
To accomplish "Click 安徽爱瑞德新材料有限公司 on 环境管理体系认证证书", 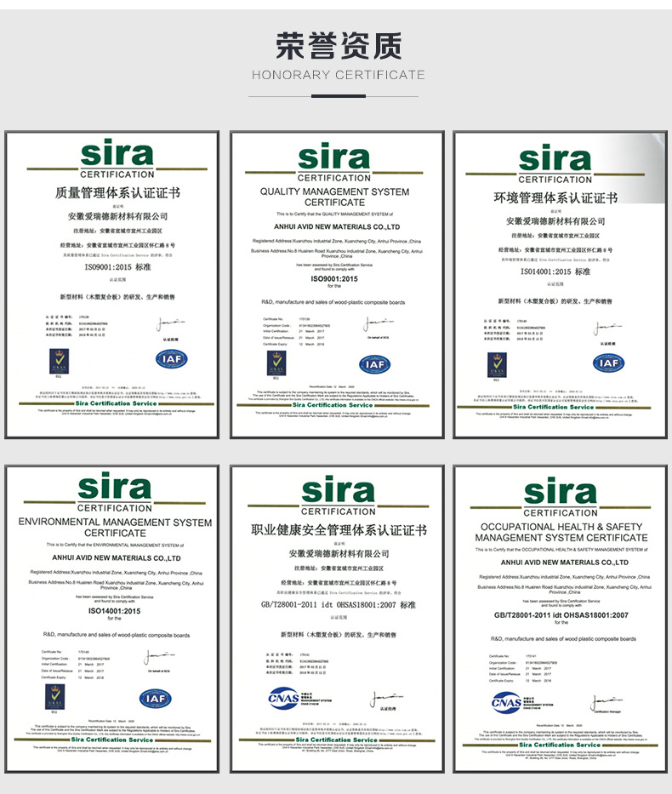I will [x=555, y=220].
